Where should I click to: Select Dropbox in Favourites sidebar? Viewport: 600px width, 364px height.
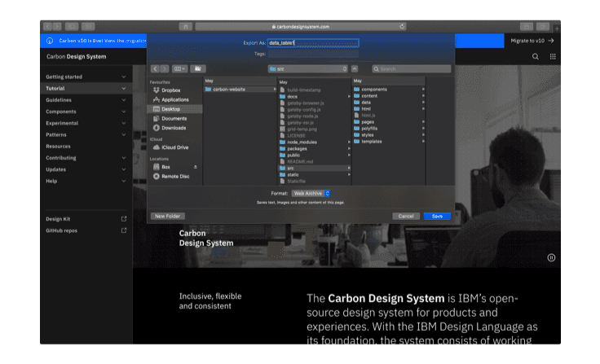tap(170, 90)
